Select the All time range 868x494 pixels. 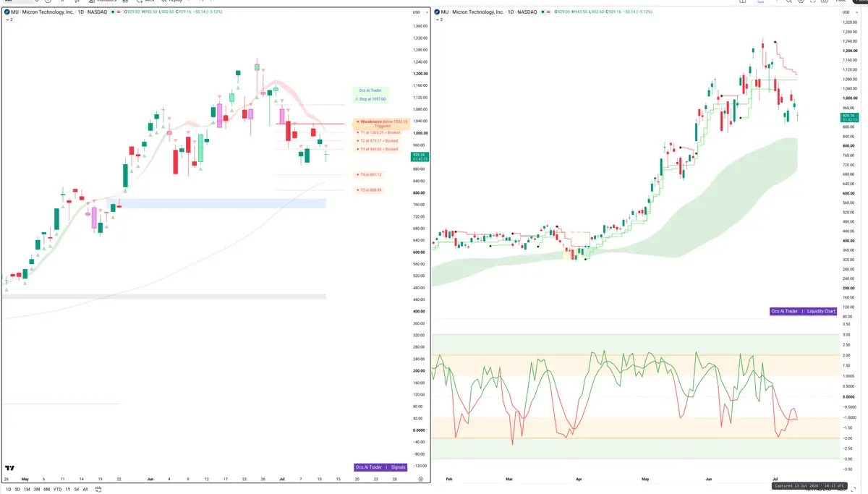coord(85,489)
